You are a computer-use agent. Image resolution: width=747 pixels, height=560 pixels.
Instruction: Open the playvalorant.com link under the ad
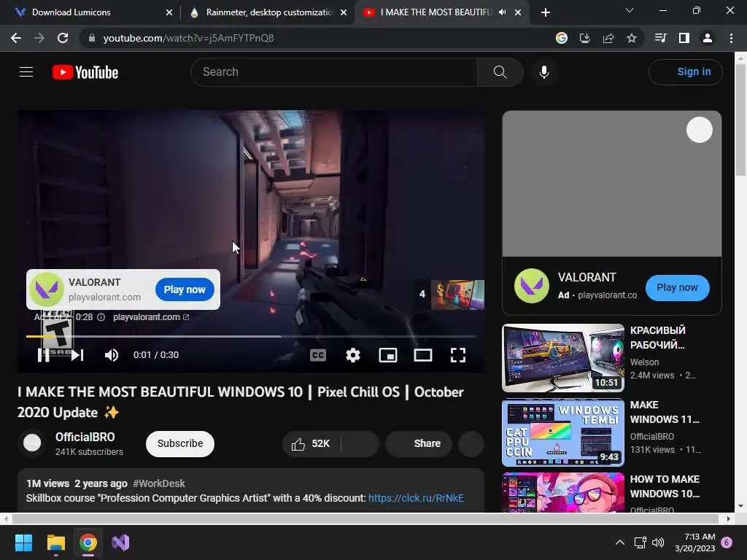(150, 317)
